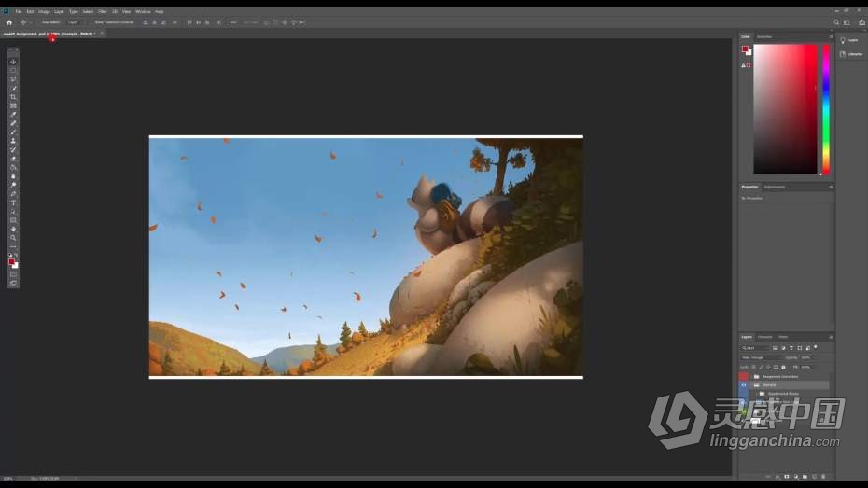The image size is (868, 488).
Task: Select the Crop tool
Action: coord(13,97)
